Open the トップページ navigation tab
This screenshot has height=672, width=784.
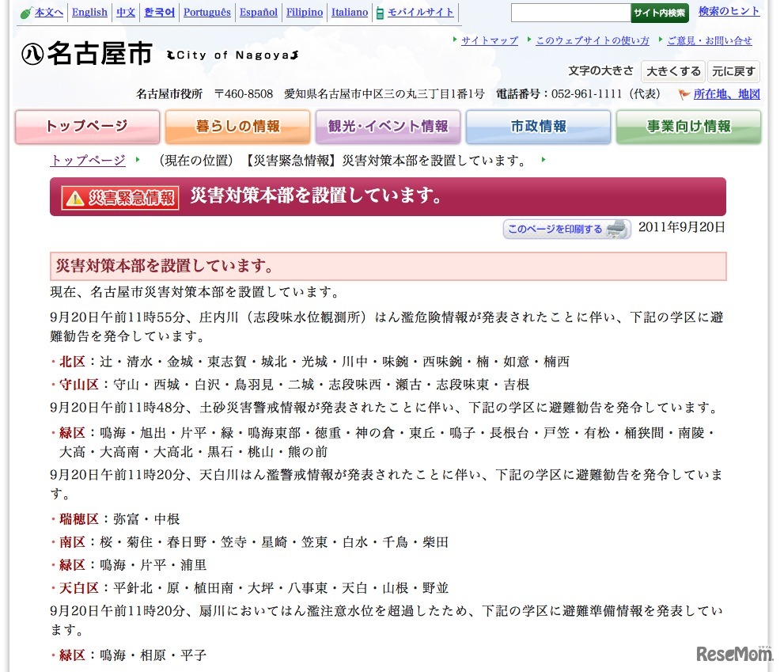87,126
